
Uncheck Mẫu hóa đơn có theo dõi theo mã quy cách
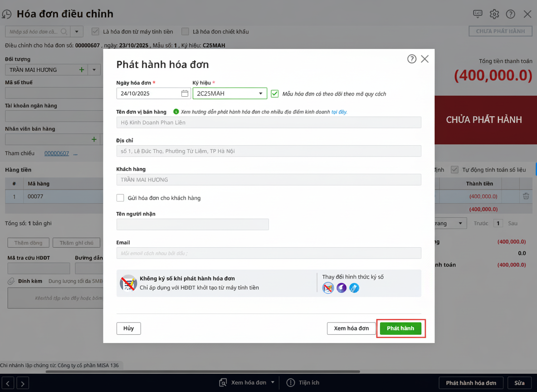(x=274, y=94)
